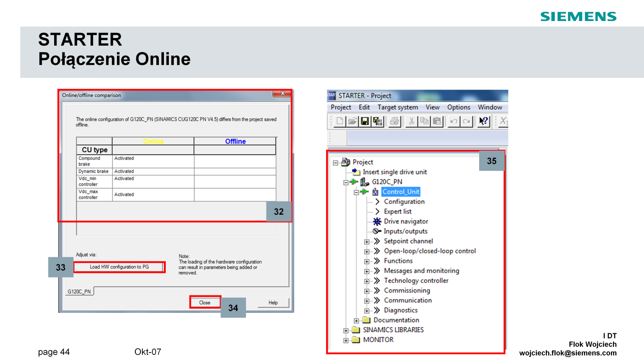This screenshot has height=362, width=644.
Task: Activate the context help pointer icon
Action: coord(484,121)
